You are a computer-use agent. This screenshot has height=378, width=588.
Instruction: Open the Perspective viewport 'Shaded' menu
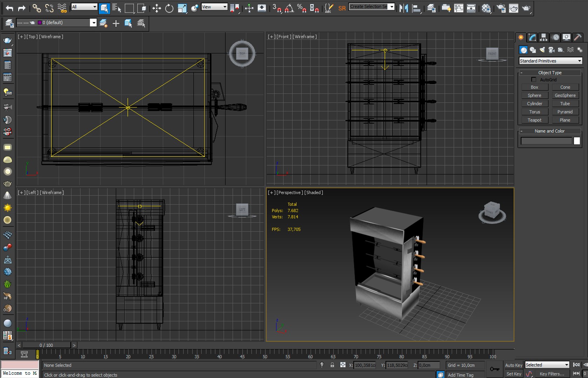314,192
